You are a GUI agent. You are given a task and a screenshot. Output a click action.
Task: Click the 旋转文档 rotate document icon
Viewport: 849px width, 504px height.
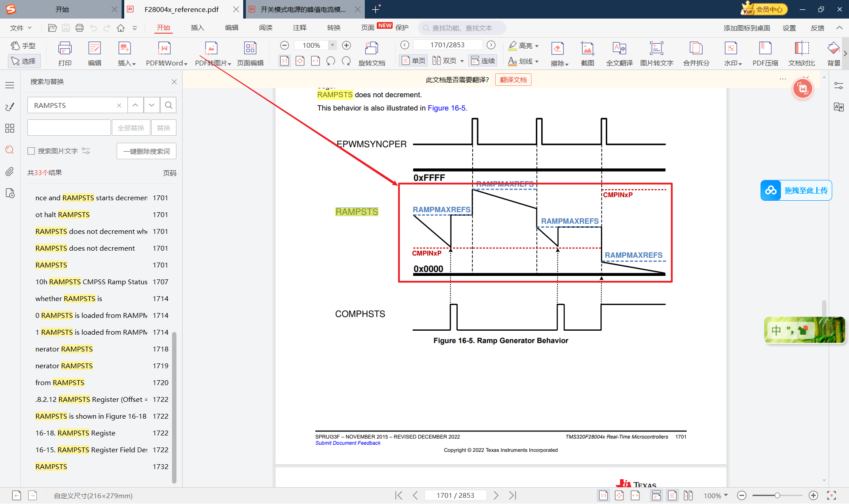point(371,49)
